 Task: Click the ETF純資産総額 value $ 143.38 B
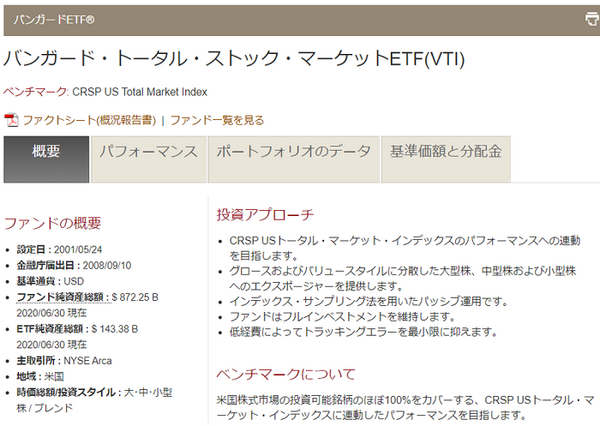[114, 329]
